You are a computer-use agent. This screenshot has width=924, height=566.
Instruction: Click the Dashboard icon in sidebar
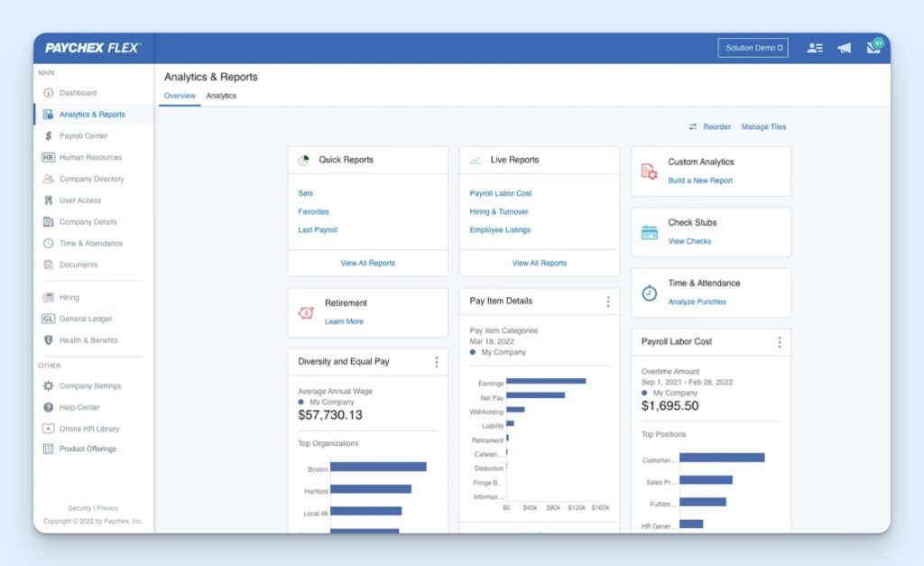[49, 93]
